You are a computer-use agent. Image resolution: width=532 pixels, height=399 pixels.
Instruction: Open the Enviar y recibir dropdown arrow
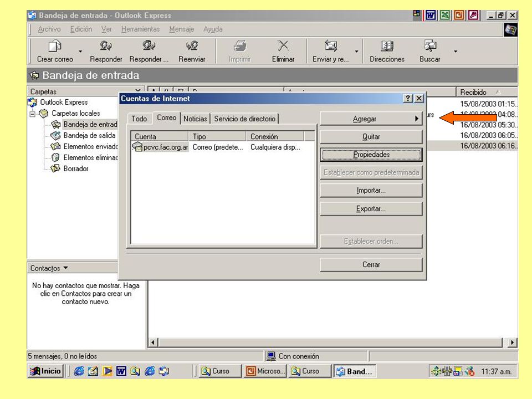356,51
